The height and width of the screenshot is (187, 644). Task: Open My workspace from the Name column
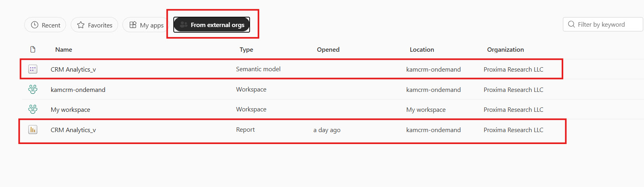[70, 110]
